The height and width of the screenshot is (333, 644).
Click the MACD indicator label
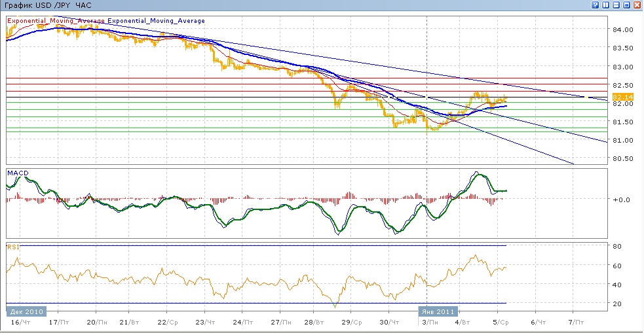click(x=17, y=173)
